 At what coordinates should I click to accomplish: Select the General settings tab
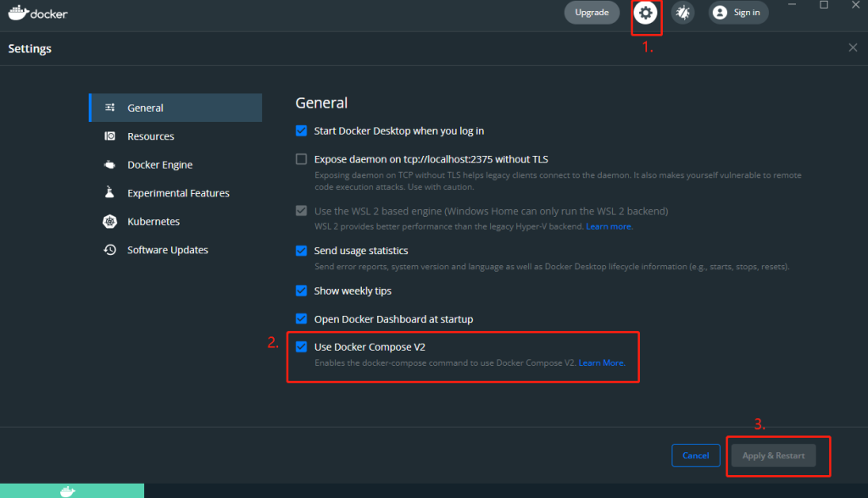click(x=146, y=108)
